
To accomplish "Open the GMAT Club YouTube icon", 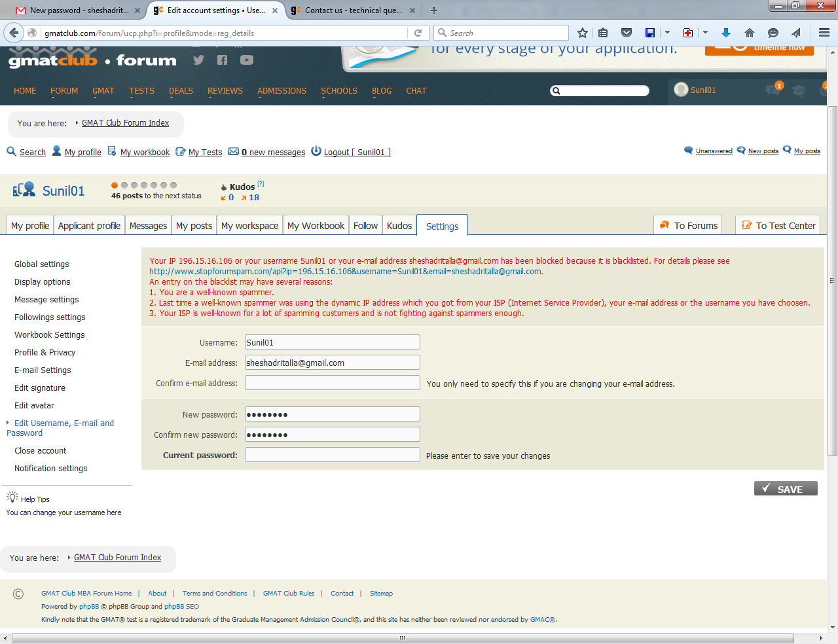I will point(247,60).
